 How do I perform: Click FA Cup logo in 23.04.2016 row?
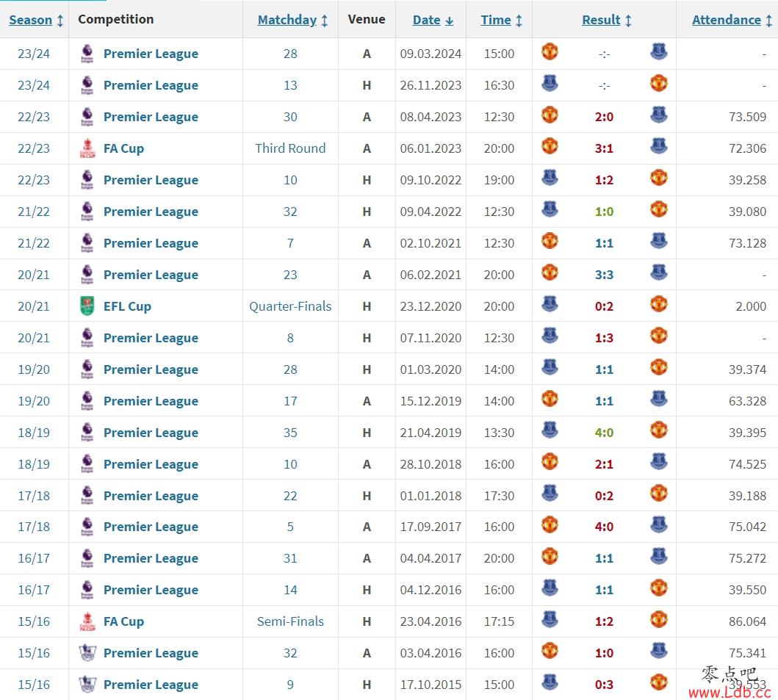point(87,621)
